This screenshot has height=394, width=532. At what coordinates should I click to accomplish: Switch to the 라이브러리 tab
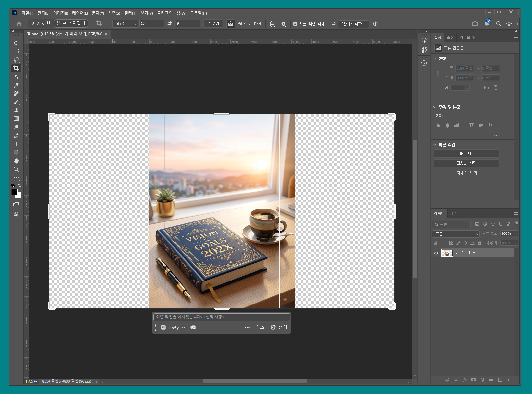468,38
